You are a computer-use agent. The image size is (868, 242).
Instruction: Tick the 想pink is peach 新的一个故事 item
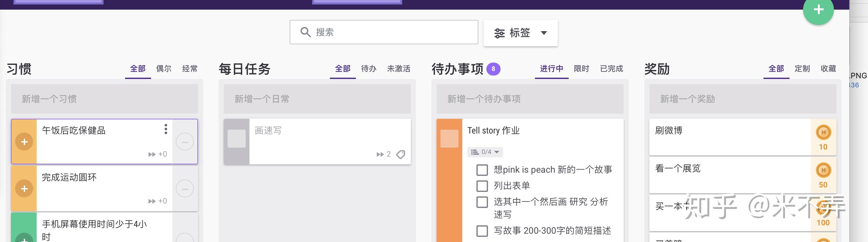[482, 170]
